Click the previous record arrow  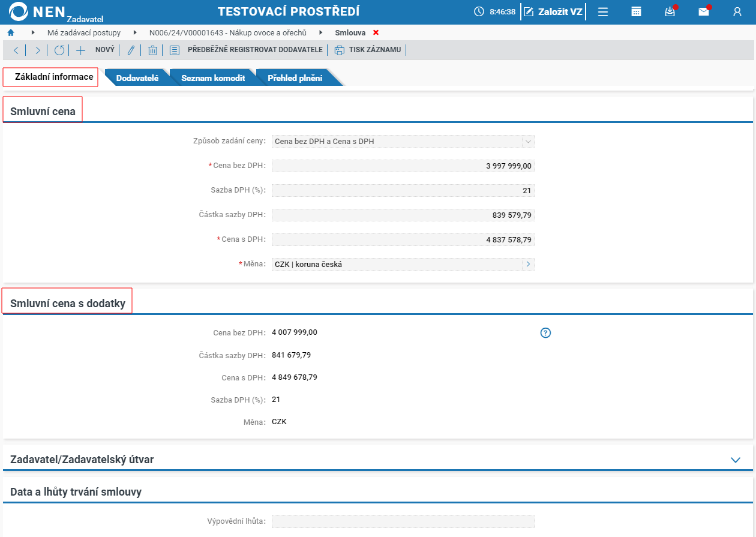click(16, 50)
